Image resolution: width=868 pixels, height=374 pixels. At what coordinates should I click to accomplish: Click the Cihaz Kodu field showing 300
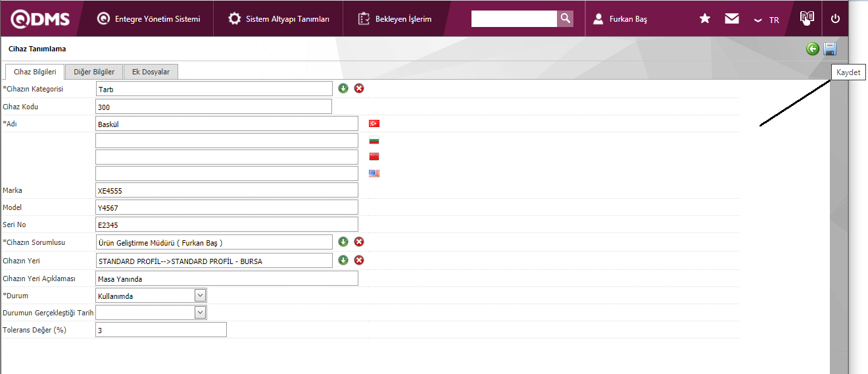pyautogui.click(x=214, y=107)
